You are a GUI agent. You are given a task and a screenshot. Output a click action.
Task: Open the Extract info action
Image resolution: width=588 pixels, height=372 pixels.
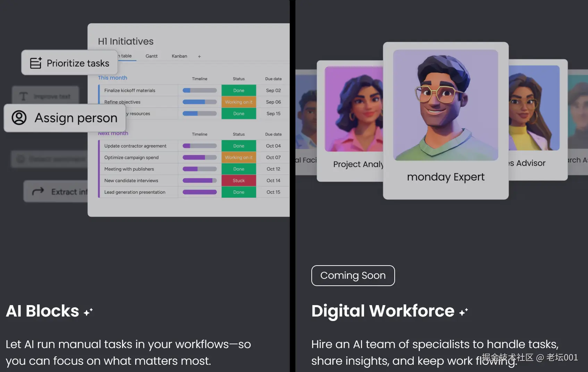click(56, 191)
